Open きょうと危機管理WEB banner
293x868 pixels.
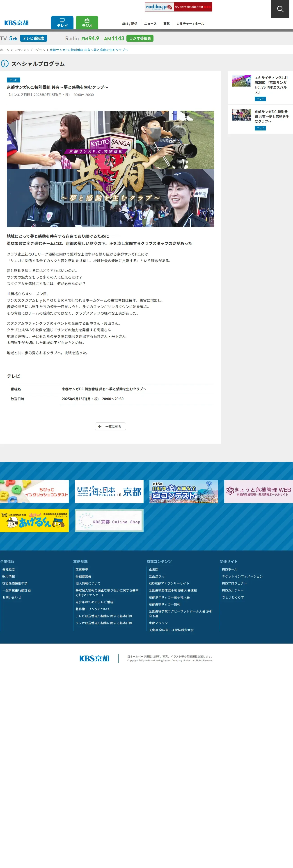[259, 491]
